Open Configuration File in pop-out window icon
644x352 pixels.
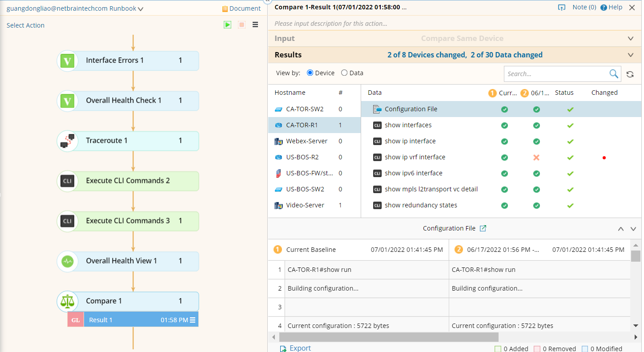[483, 228]
